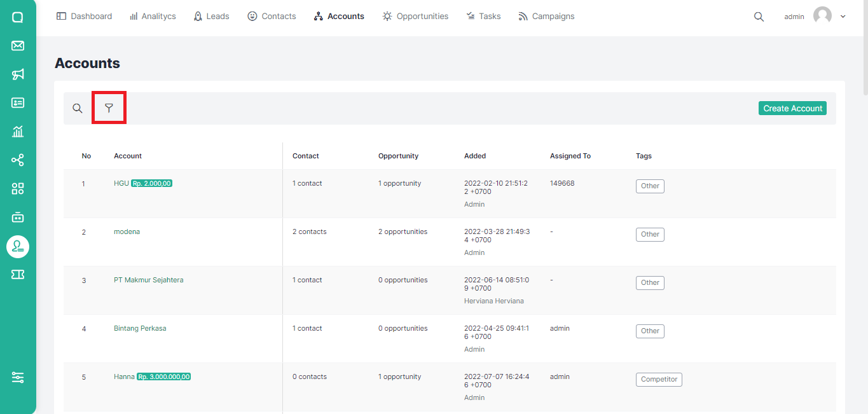
Task: Open the Opportunities tab
Action: point(415,17)
